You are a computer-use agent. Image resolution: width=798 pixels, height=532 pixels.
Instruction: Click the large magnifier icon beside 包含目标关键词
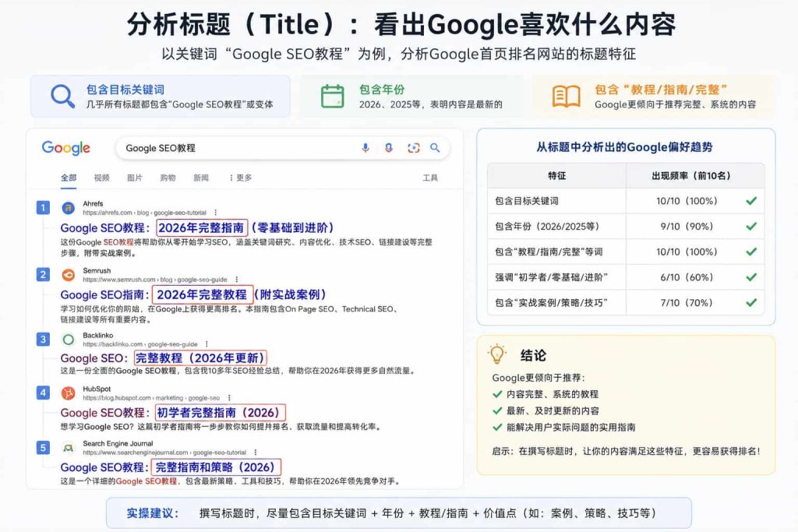[62, 96]
